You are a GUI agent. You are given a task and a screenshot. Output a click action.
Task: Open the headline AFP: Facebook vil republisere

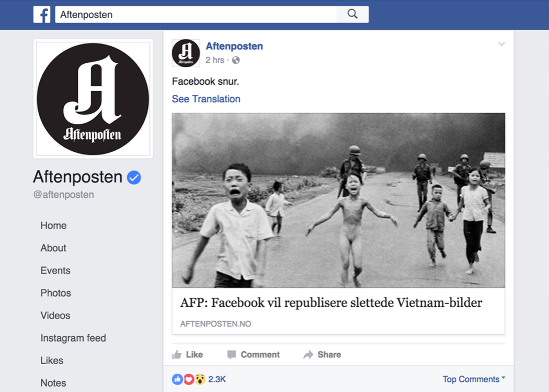tap(331, 302)
